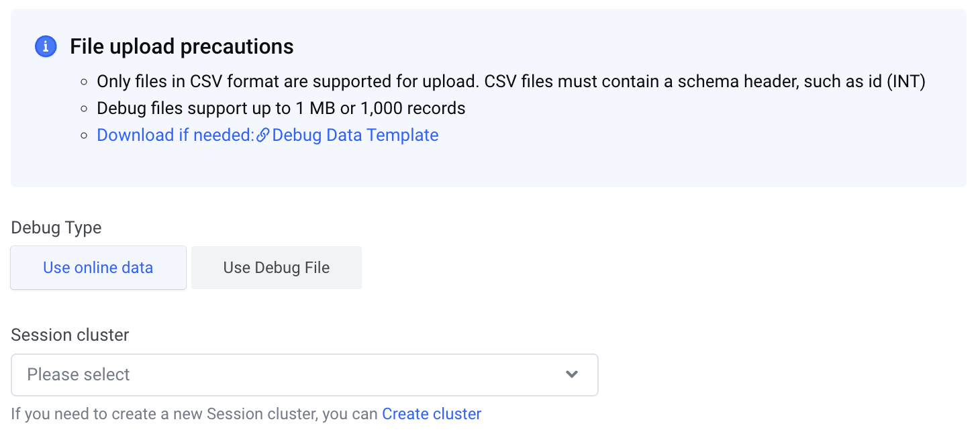Click the Session cluster field label

coord(70,335)
